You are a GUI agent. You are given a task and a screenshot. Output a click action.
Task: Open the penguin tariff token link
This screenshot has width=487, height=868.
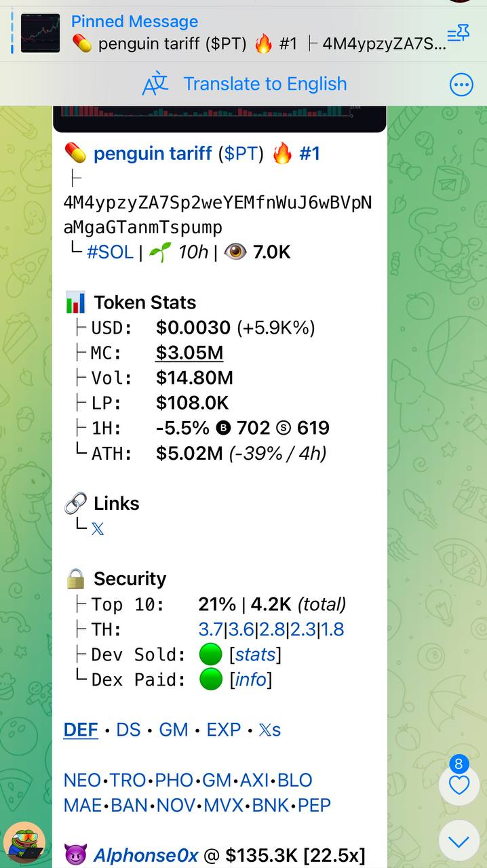point(153,153)
